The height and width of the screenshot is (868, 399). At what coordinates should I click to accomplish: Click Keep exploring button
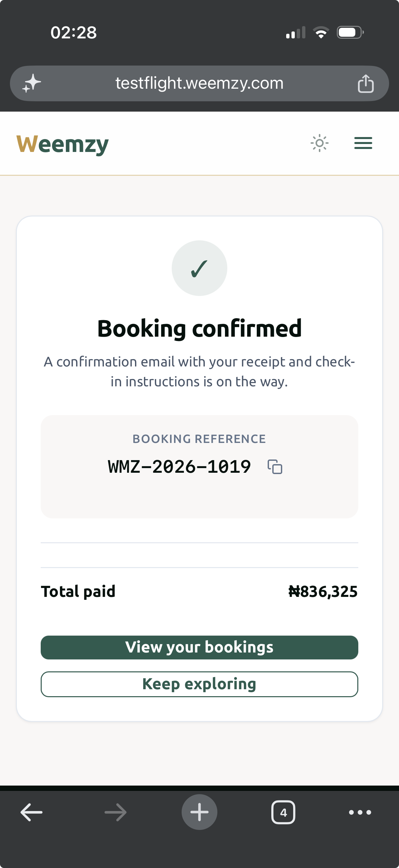point(199,684)
